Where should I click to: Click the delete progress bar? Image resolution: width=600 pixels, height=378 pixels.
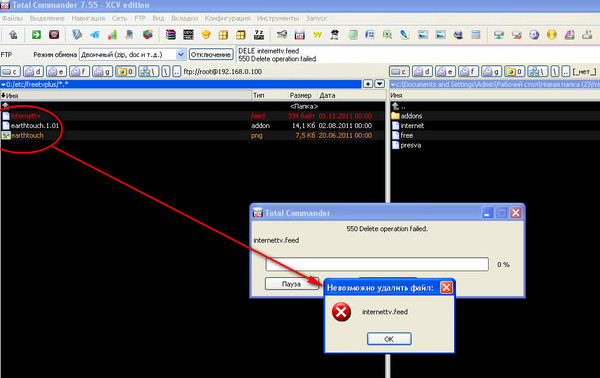click(x=377, y=264)
